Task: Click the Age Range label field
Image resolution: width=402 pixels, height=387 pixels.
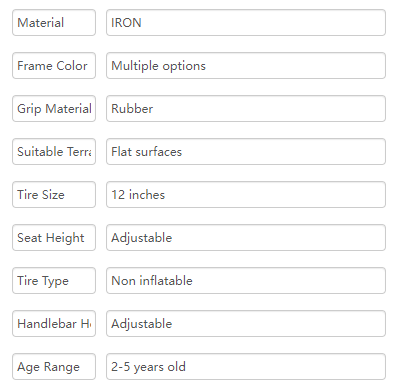Action: tap(54, 367)
